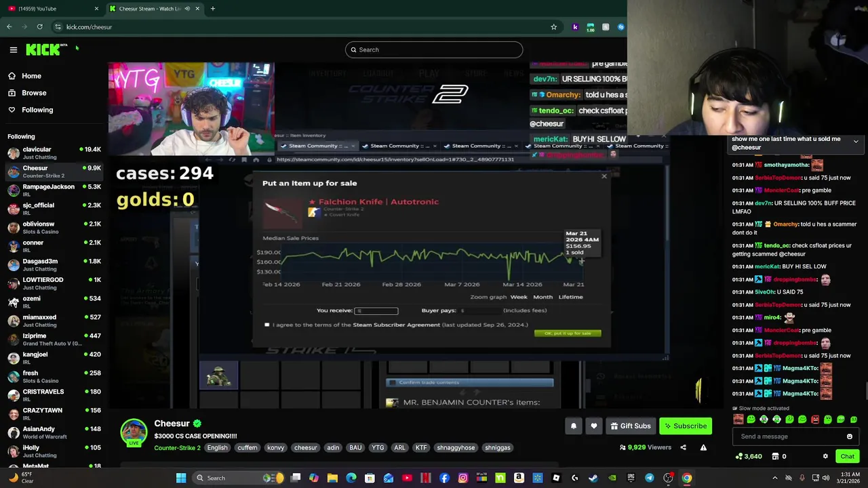Viewport: 868px width, 488px height.
Task: Open Chrome from the taskbar
Action: point(687,478)
